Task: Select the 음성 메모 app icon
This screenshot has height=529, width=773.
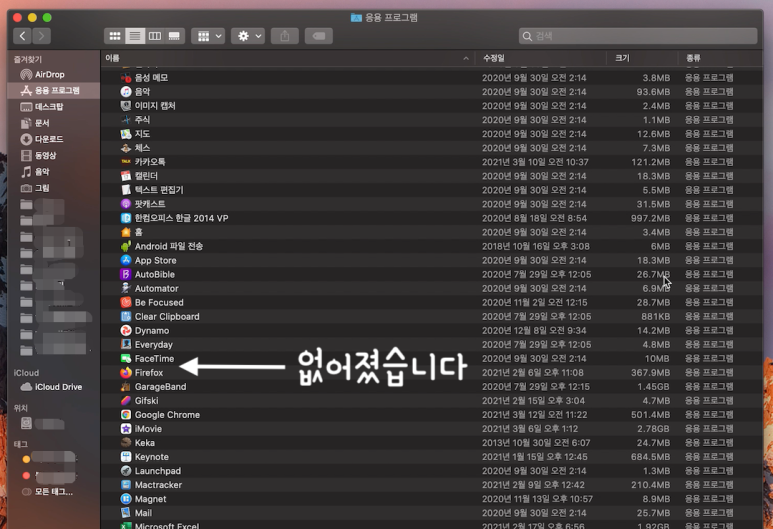Action: (126, 77)
